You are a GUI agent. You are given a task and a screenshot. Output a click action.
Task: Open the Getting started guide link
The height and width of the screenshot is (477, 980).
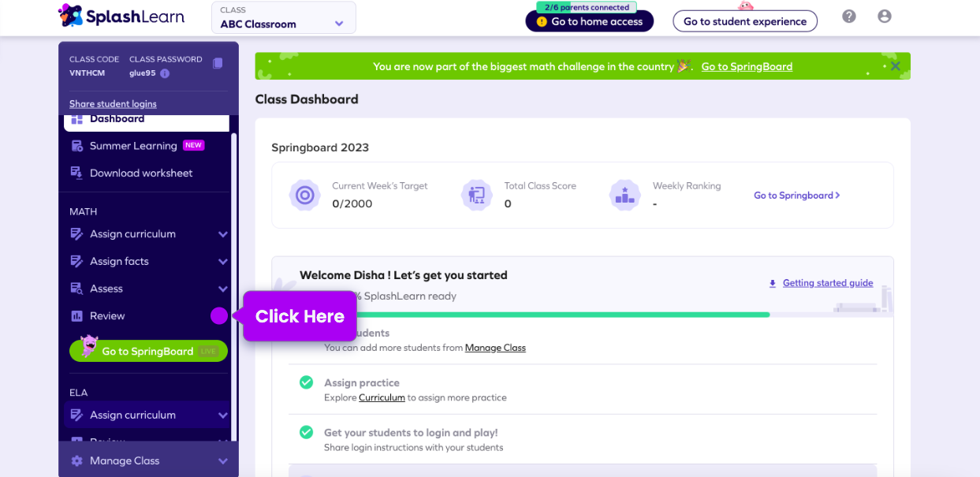click(x=827, y=283)
